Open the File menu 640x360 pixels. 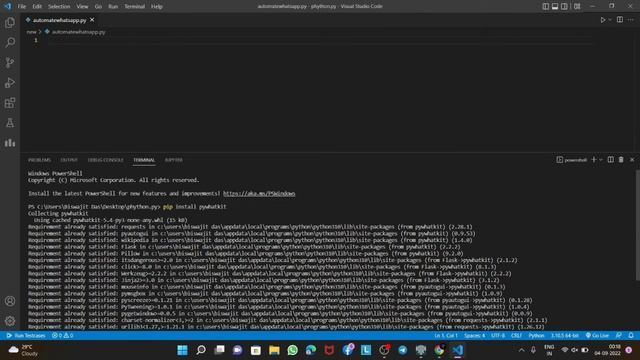[x=22, y=7]
